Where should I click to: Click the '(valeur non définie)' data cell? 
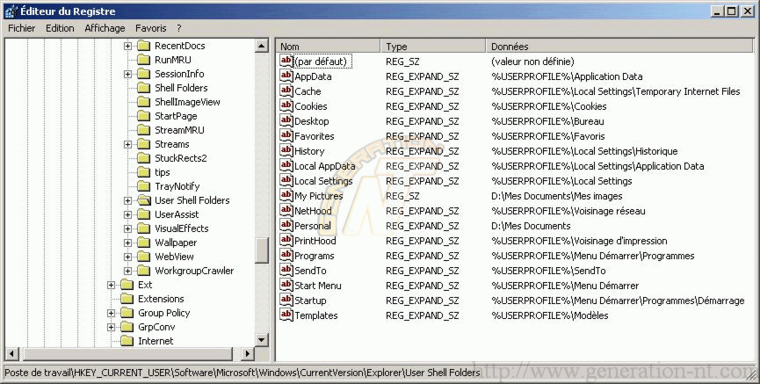coord(533,61)
